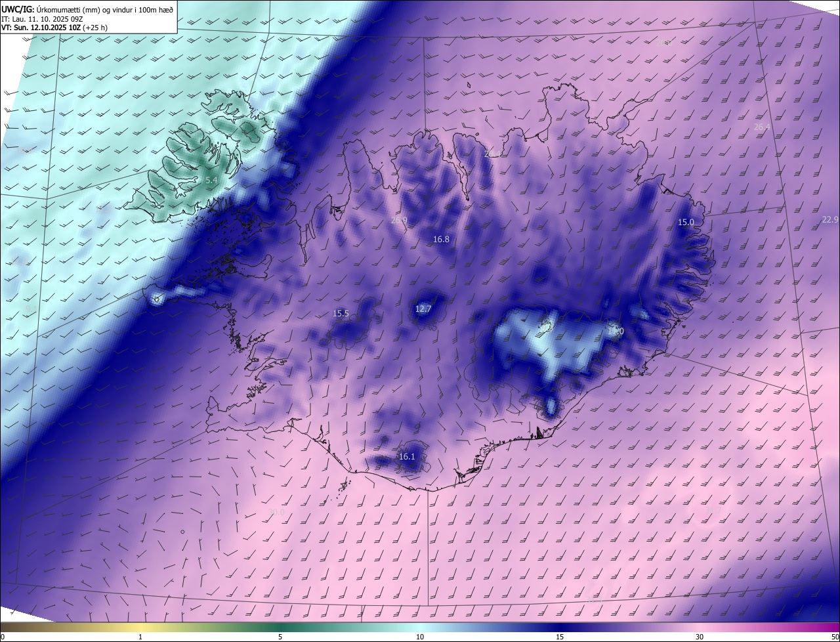Click the '50' tick on the colour scale
This screenshot has width=840, height=642.
click(835, 637)
